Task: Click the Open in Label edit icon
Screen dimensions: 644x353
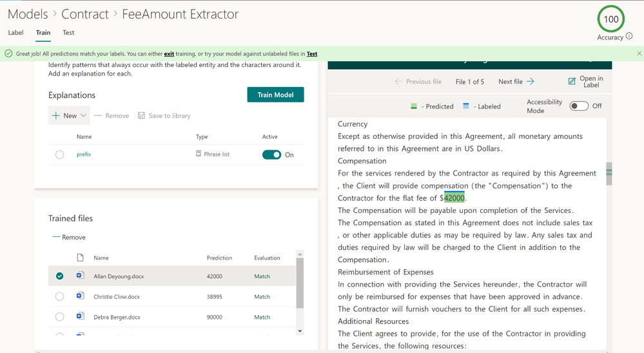Action: 572,81
